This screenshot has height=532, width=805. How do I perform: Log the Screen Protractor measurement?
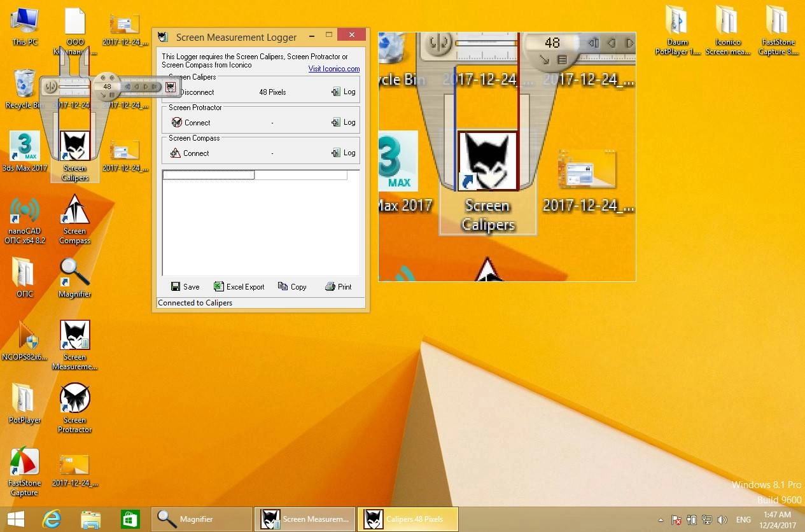tap(344, 123)
